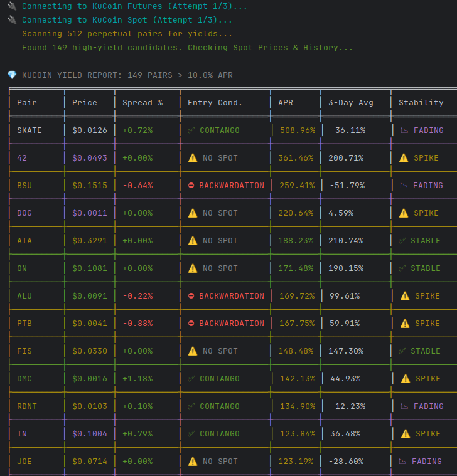
Task: Click the 'Stability' column header
Action: tap(421, 103)
